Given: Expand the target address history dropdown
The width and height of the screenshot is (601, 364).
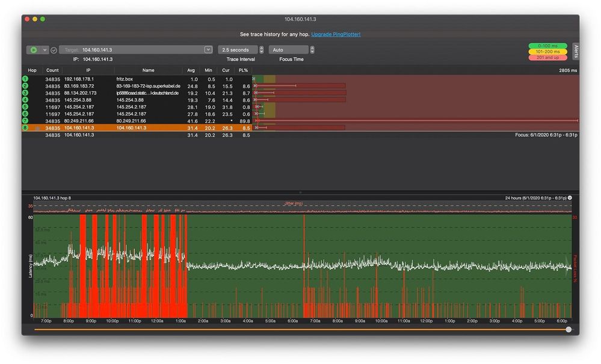Looking at the screenshot, I should point(208,50).
